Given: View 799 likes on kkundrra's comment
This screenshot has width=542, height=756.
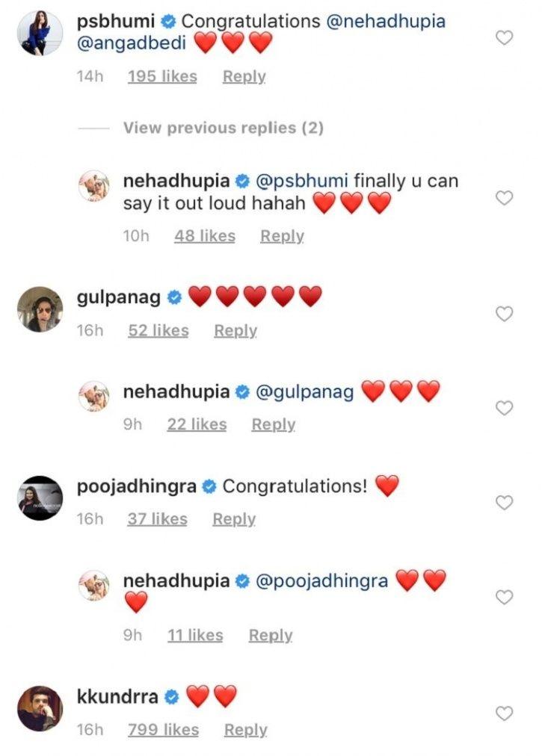Looking at the screenshot, I should (x=162, y=730).
